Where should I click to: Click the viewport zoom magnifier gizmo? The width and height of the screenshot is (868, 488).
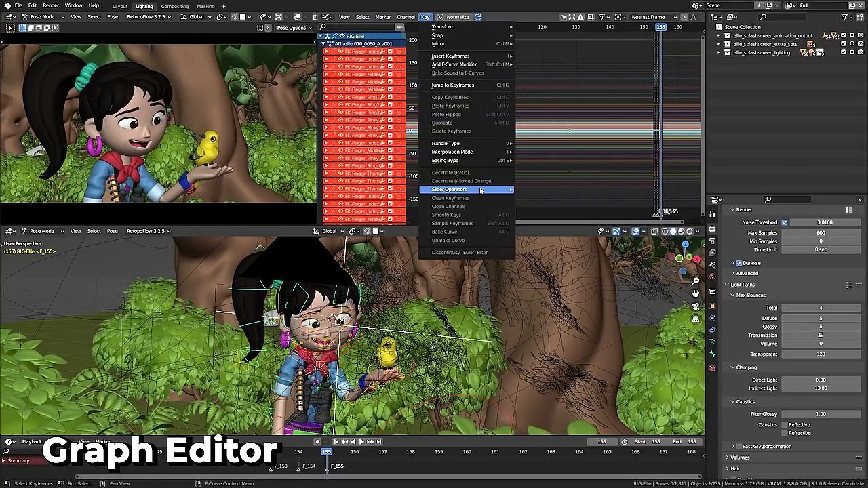pyautogui.click(x=696, y=281)
